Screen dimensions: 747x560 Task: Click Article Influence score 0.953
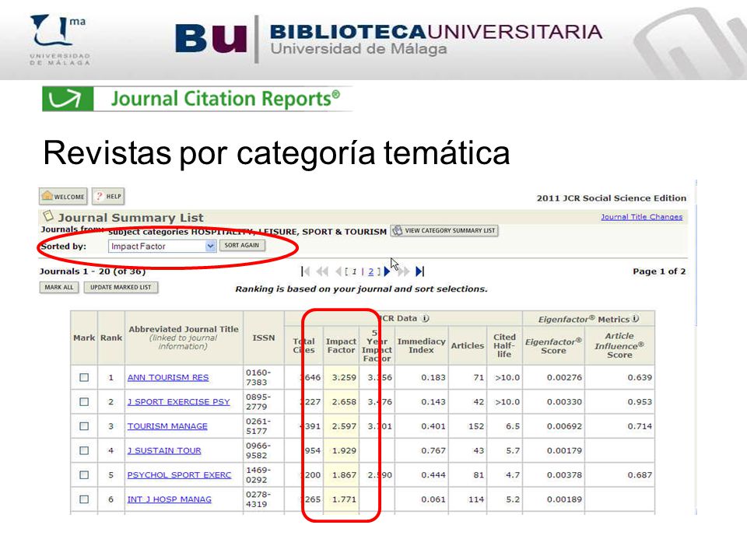pos(640,401)
